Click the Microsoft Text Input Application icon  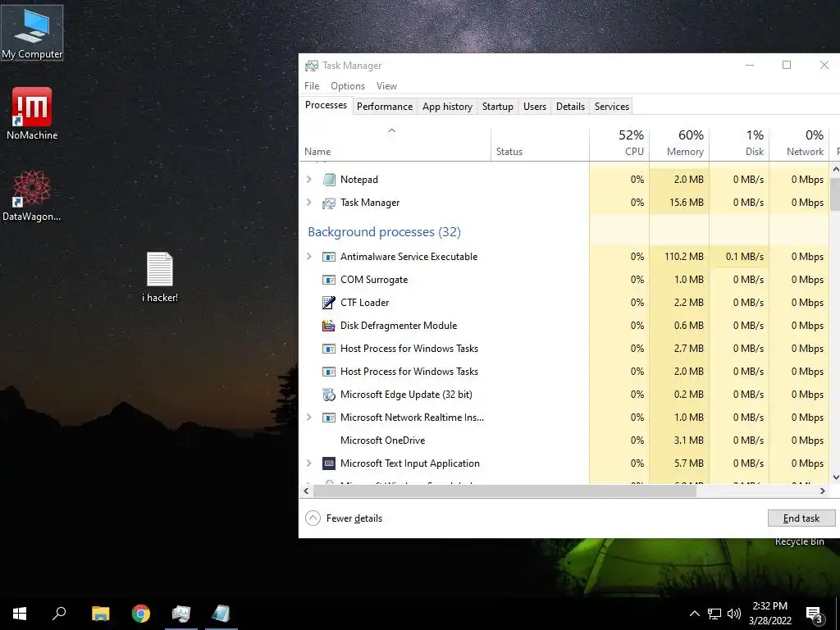(329, 463)
